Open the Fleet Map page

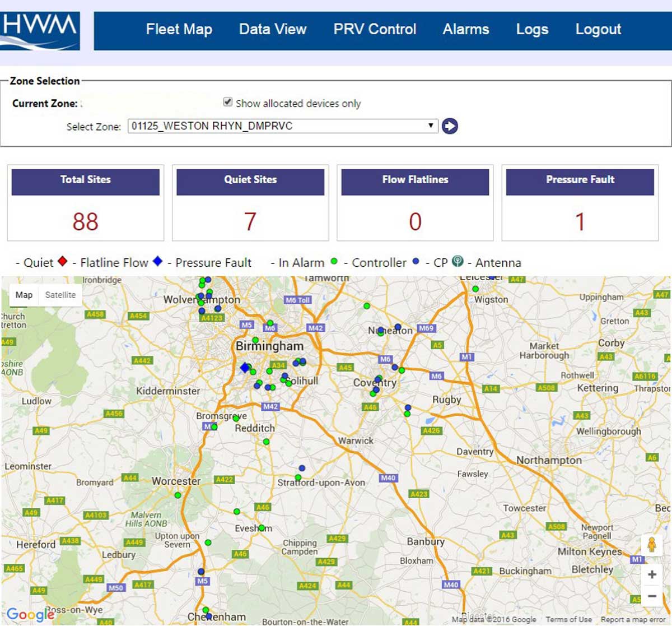coord(179,29)
